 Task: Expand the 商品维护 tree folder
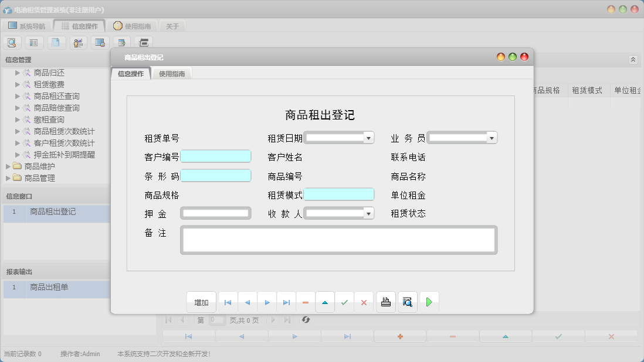tap(8, 166)
